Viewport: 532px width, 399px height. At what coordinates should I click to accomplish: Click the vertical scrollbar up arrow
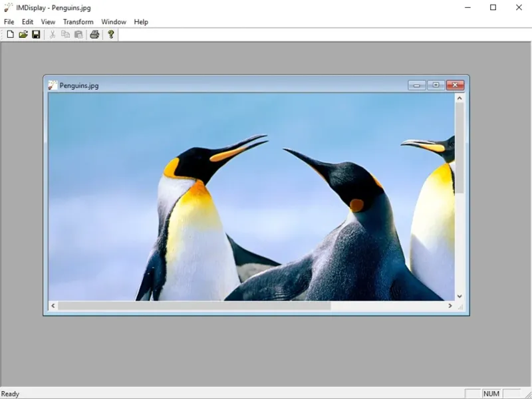pos(459,98)
